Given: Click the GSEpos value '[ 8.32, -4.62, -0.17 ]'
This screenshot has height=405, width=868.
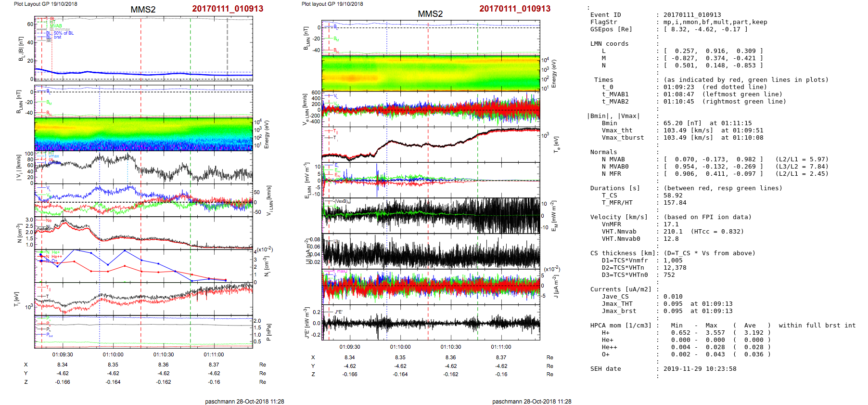Looking at the screenshot, I should click(706, 29).
